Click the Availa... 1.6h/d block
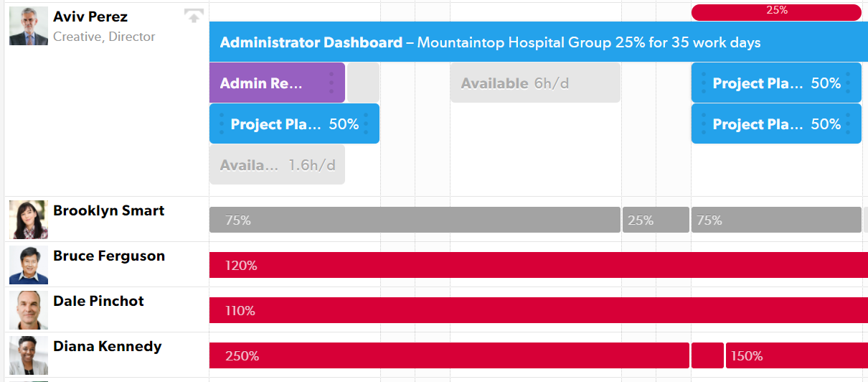868x382 pixels. point(277,164)
